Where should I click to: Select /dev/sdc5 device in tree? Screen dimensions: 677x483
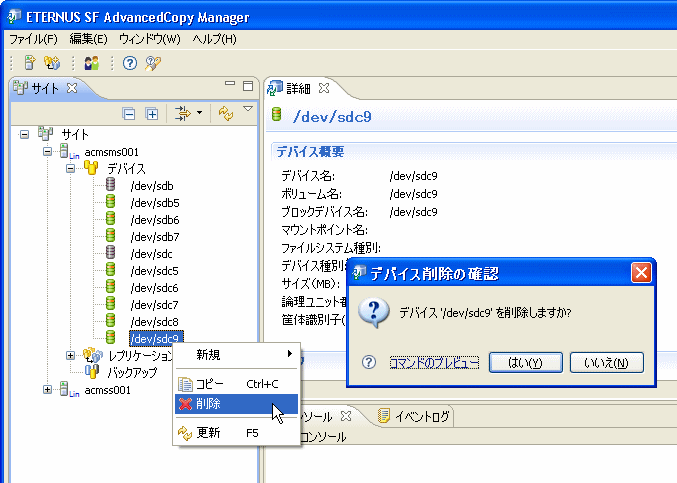(155, 271)
